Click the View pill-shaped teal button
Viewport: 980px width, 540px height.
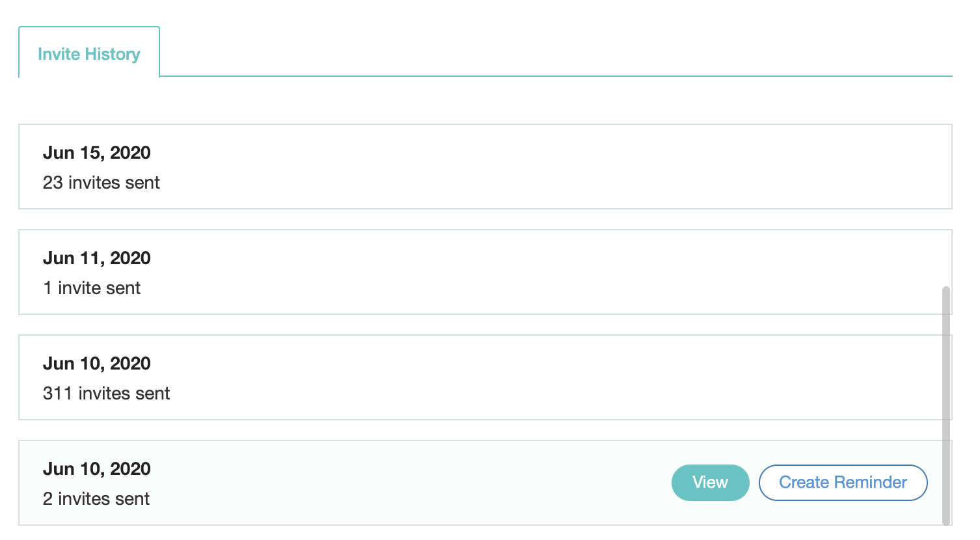tap(710, 482)
